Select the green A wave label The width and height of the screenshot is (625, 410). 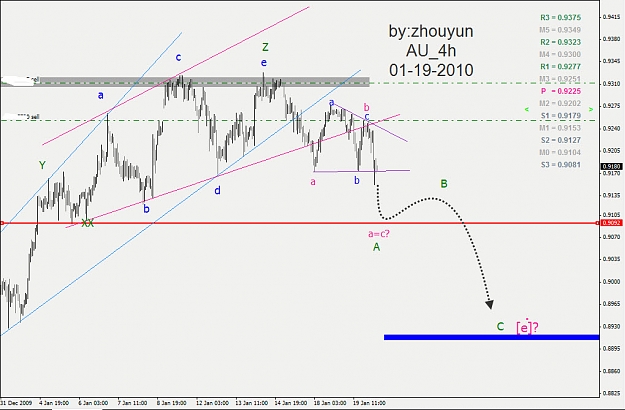click(x=376, y=247)
